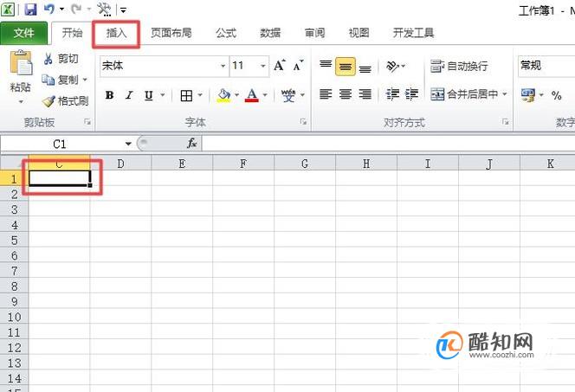575x392 pixels.
Task: Open the 开发工具 (Developer) tab
Action: [x=413, y=33]
